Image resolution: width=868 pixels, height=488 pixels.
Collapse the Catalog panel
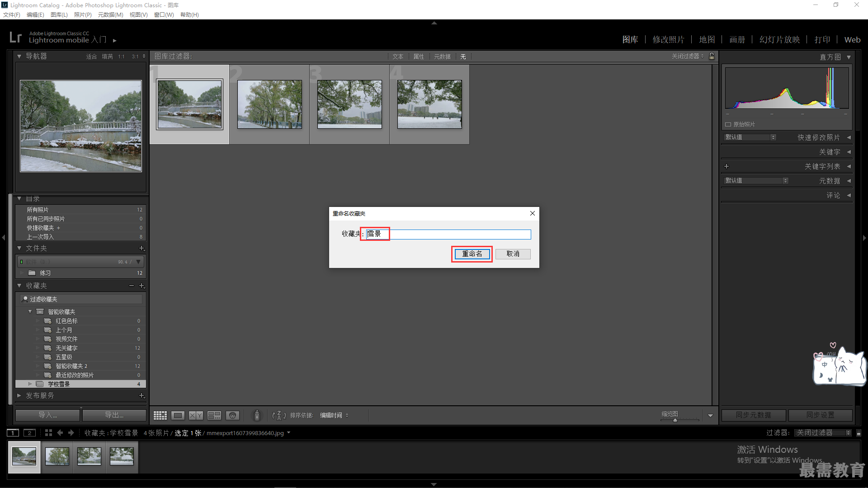pyautogui.click(x=19, y=199)
